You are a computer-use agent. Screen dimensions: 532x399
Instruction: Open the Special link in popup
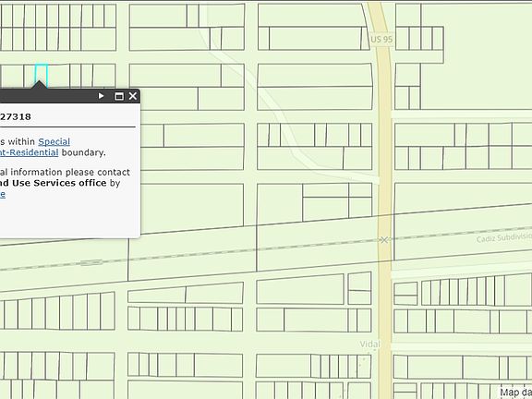pos(54,141)
